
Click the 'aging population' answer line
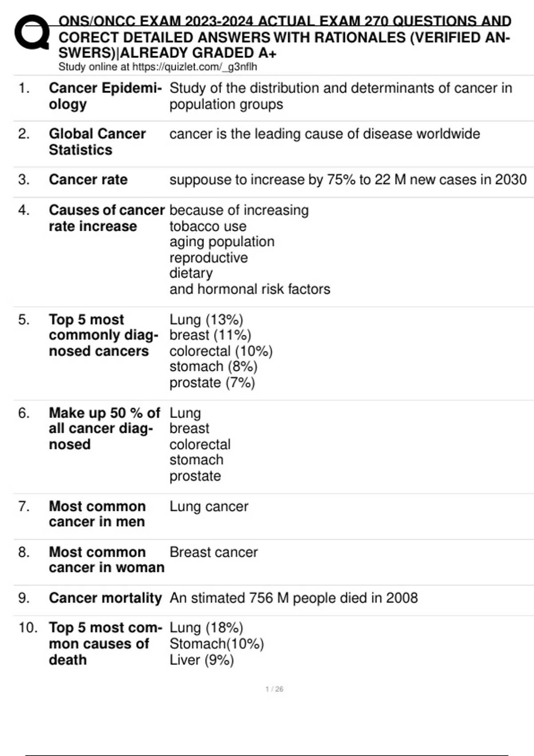point(222,242)
